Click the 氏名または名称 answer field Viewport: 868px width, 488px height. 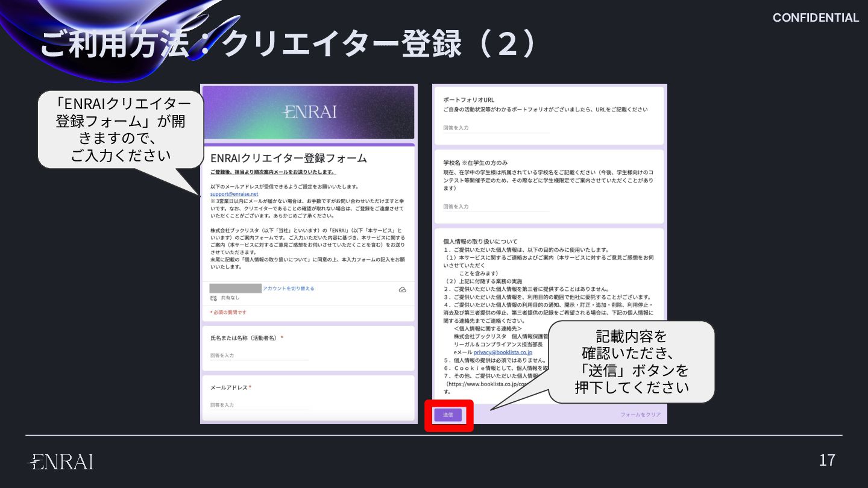(x=259, y=355)
